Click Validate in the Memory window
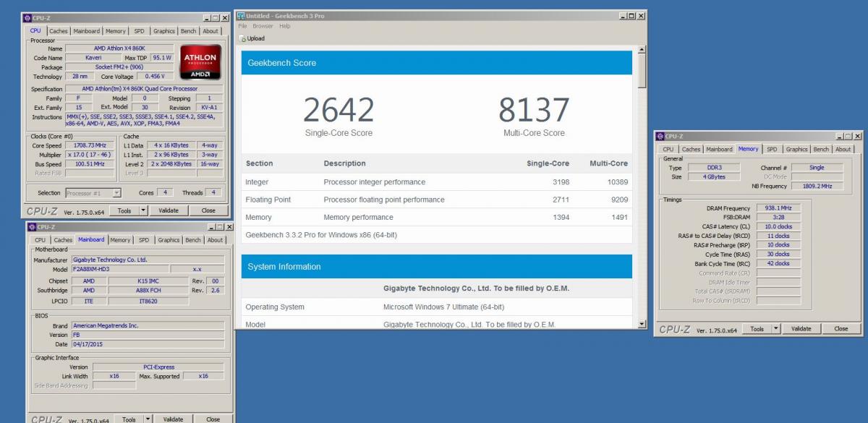This screenshot has width=868, height=423. 801,328
